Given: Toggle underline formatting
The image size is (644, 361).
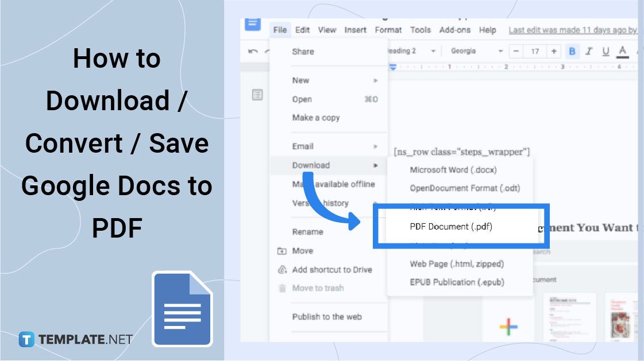Looking at the screenshot, I should (x=605, y=51).
